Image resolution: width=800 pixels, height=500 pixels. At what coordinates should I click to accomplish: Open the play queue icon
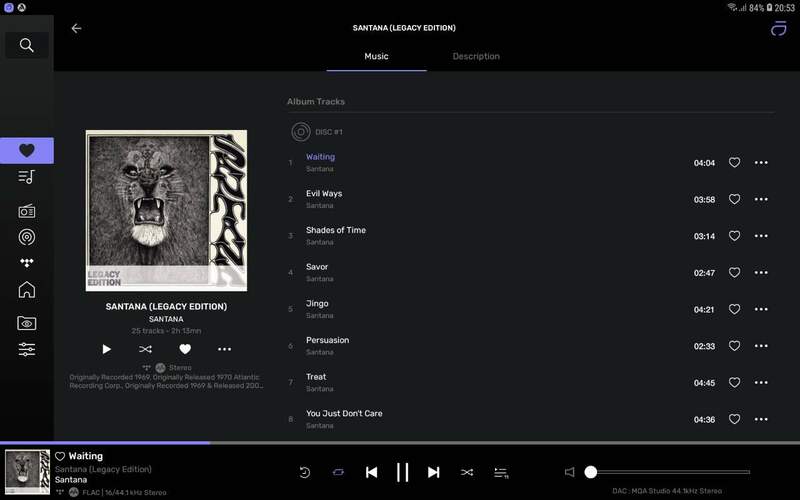click(x=501, y=473)
